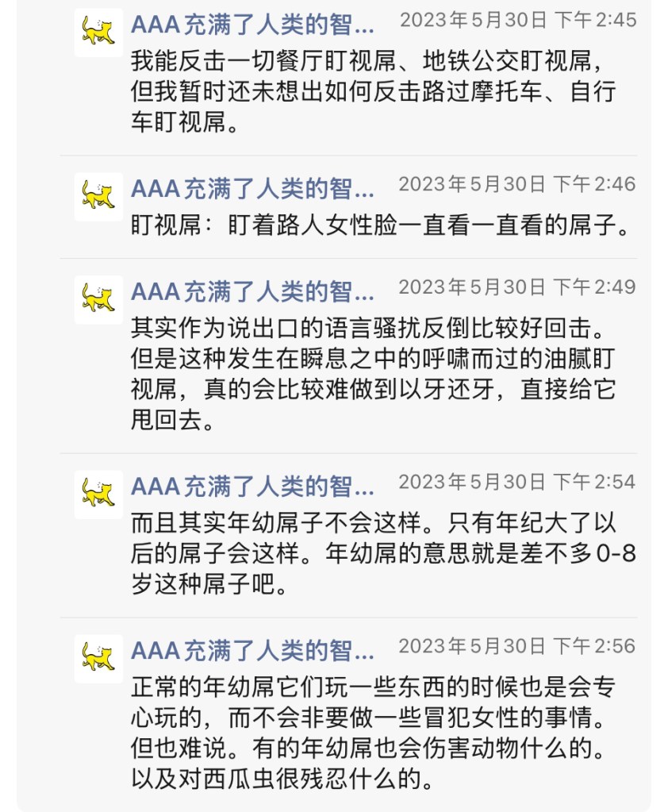Select the 下午2:56 timestamp
This screenshot has height=812, width=668.
tap(516, 646)
